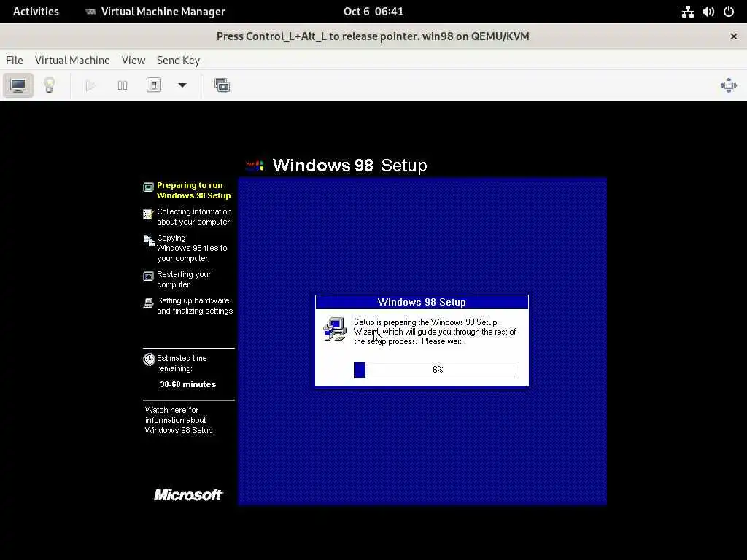Open the File menu
The image size is (747, 560).
(15, 61)
